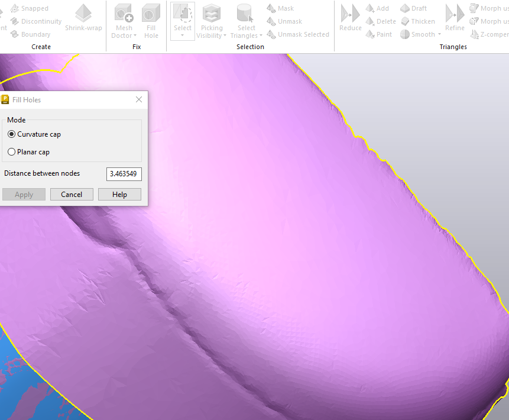
Task: Click the Unmask Selected option
Action: 297,34
